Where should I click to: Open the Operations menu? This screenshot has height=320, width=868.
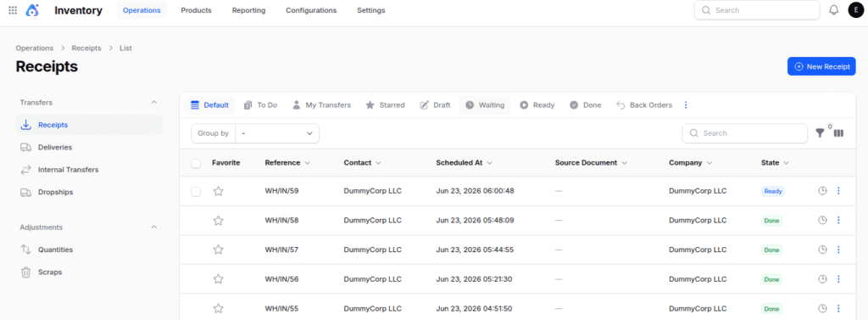[x=142, y=10]
